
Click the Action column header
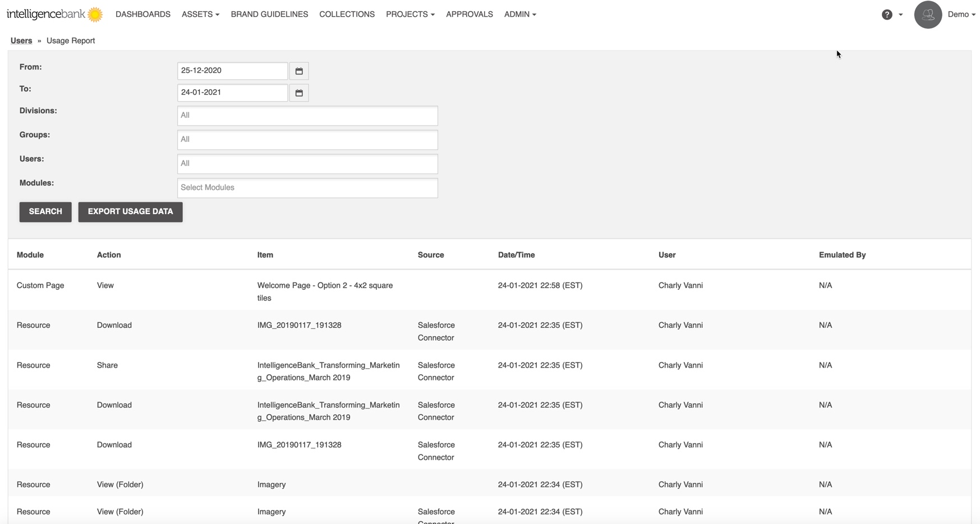(x=109, y=255)
